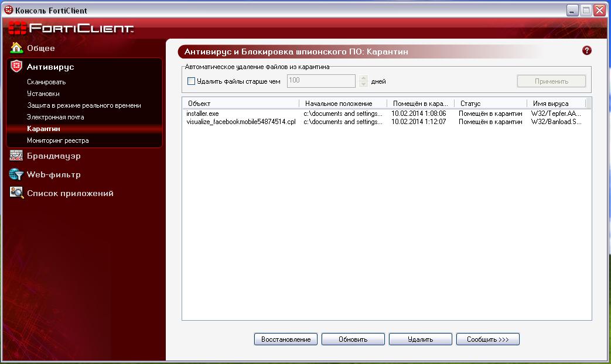Click the FortiClient title bar icon
Viewport: 611px width, 364px height.
(x=8, y=10)
